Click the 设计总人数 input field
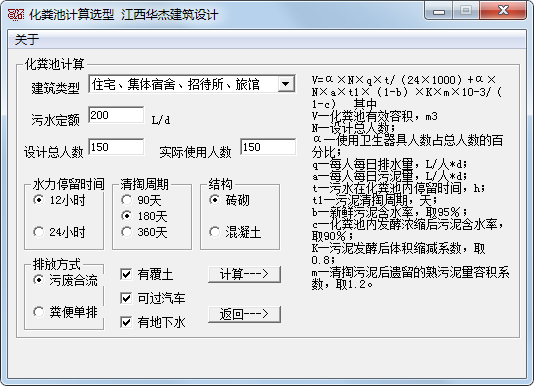The width and height of the screenshot is (534, 386). click(116, 147)
